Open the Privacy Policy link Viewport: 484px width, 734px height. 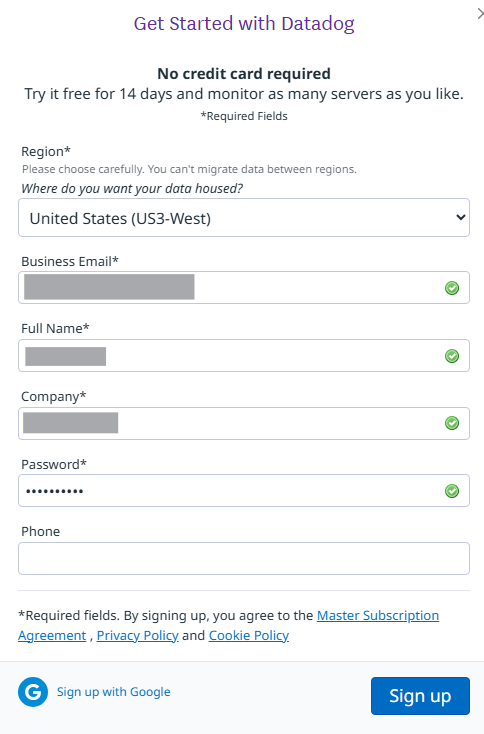tap(138, 635)
